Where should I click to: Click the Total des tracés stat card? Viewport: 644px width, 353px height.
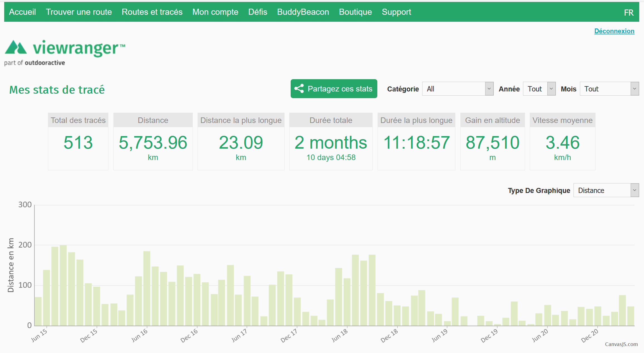coord(78,141)
